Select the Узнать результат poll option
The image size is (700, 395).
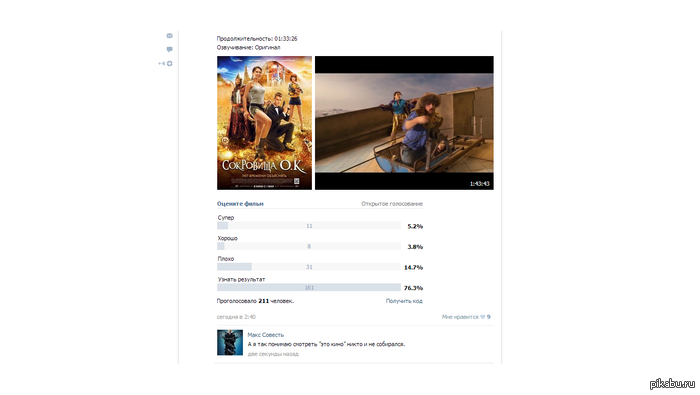[x=242, y=279]
